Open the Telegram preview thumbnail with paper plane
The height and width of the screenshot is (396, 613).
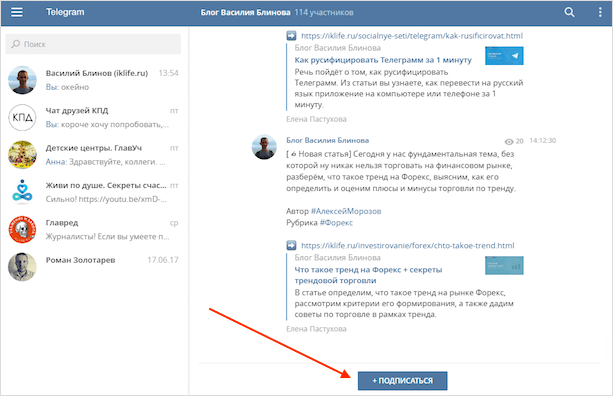(x=504, y=56)
